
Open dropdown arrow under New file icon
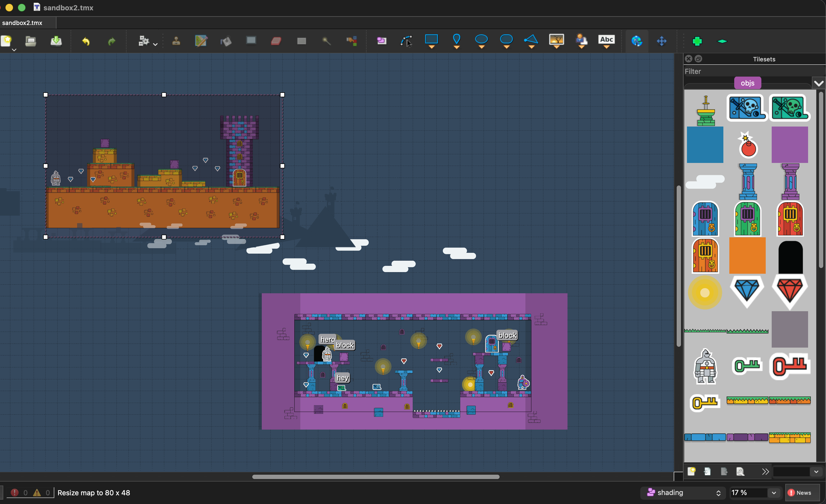coord(14,50)
